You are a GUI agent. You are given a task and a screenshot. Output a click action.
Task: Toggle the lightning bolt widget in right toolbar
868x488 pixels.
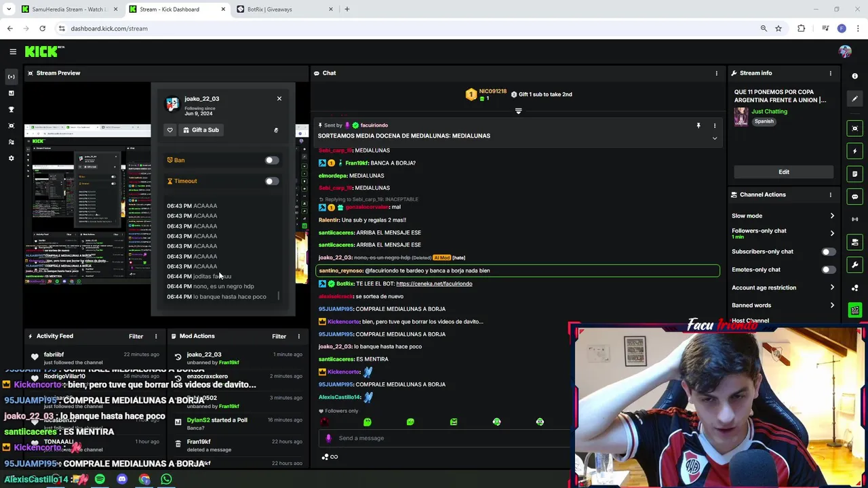click(854, 151)
